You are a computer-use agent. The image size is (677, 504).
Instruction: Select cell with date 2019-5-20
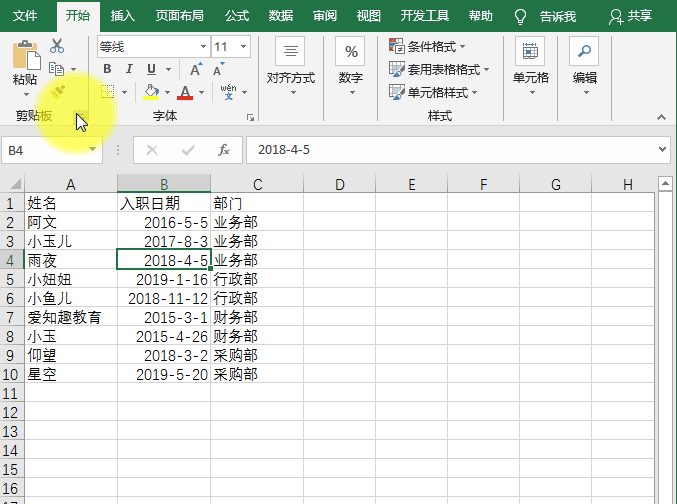click(x=164, y=374)
